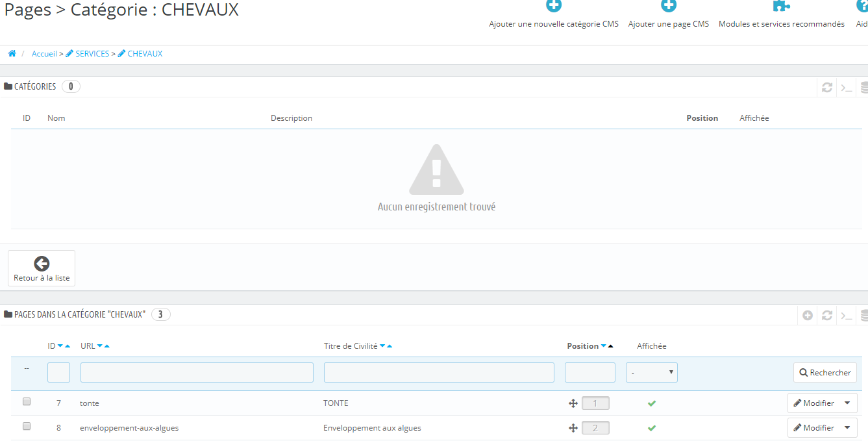Image resolution: width=868 pixels, height=441 pixels.
Task: Click the pages count badge '3'
Action: click(x=160, y=314)
